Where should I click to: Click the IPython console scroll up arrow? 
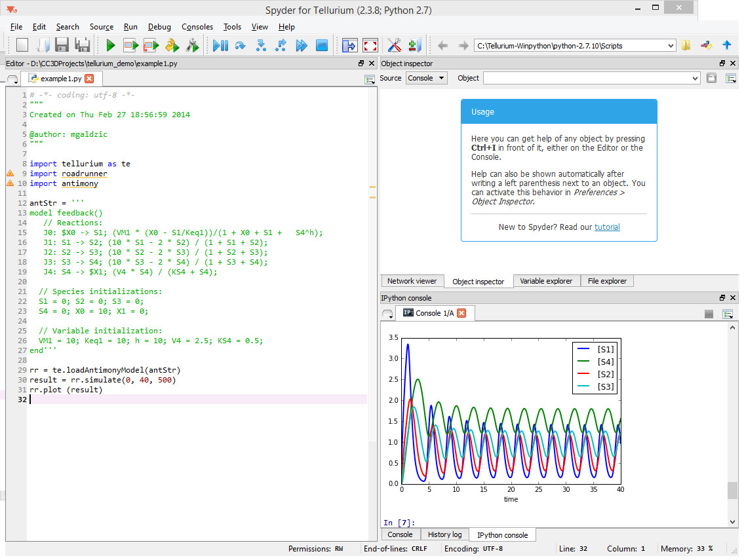click(x=733, y=327)
